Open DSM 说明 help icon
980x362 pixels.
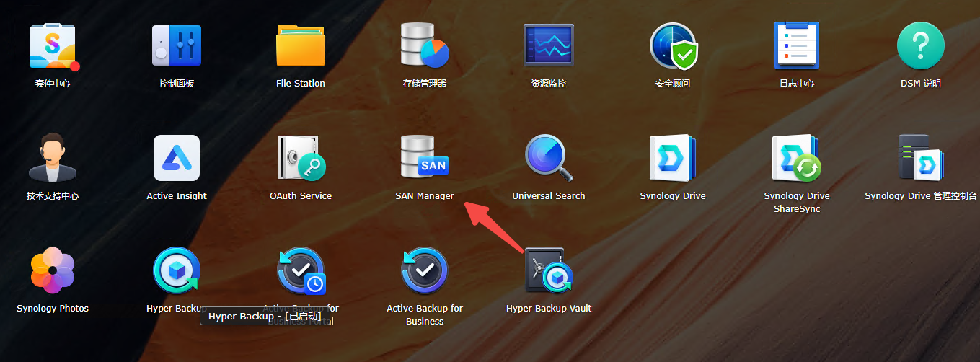tap(921, 45)
